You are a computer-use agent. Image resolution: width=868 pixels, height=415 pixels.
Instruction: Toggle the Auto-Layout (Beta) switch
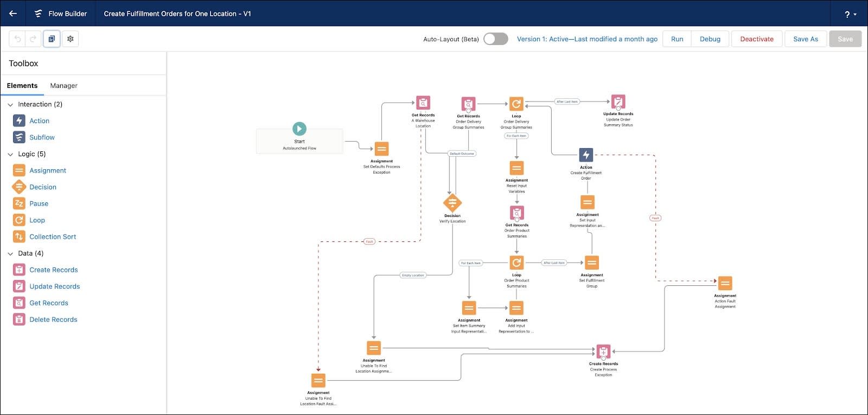[x=495, y=39]
